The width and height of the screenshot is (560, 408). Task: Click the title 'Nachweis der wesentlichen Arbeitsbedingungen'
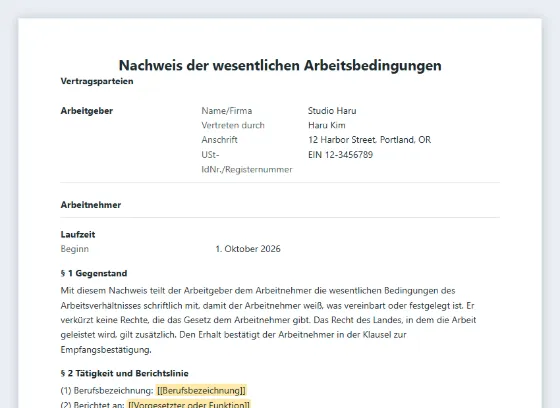280,65
